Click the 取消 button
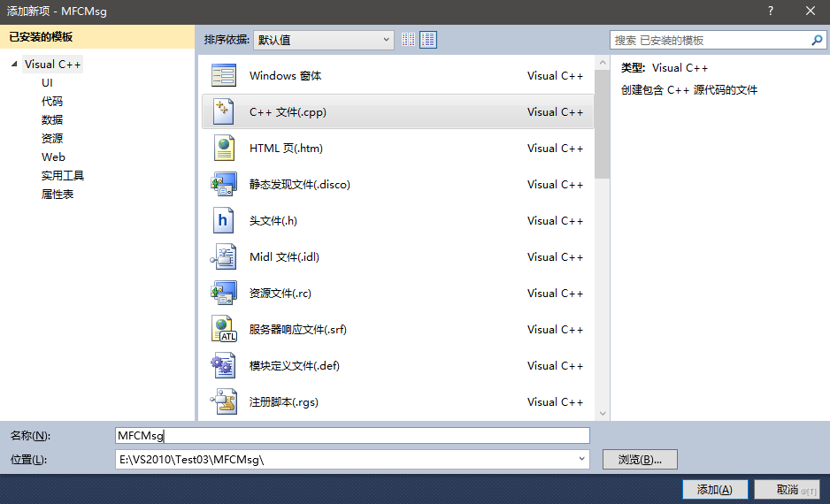The height and width of the screenshot is (504, 830). click(787, 489)
